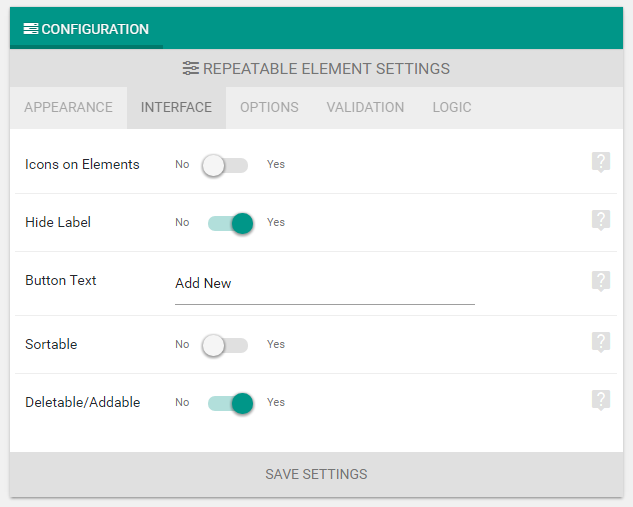Enable the Sortable toggle

tap(225, 345)
